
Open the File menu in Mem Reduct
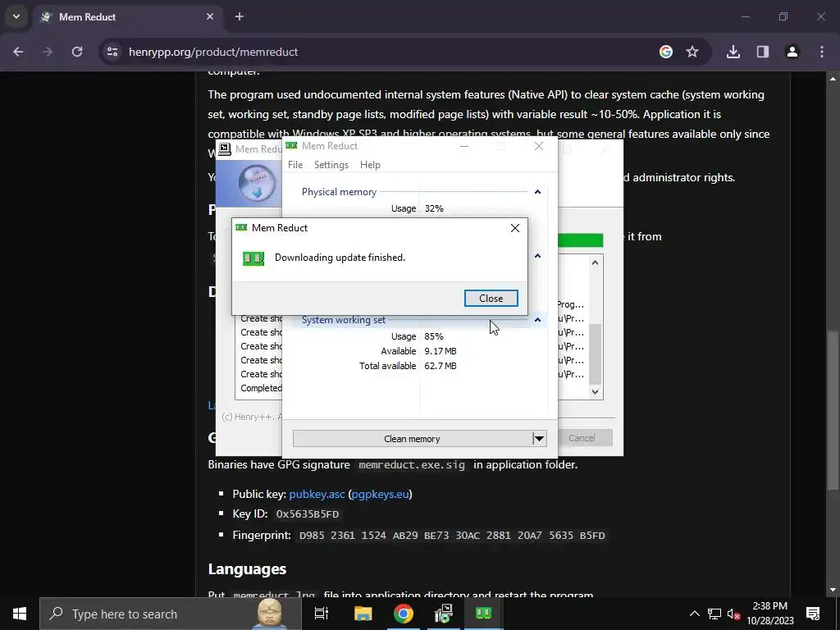pos(295,165)
